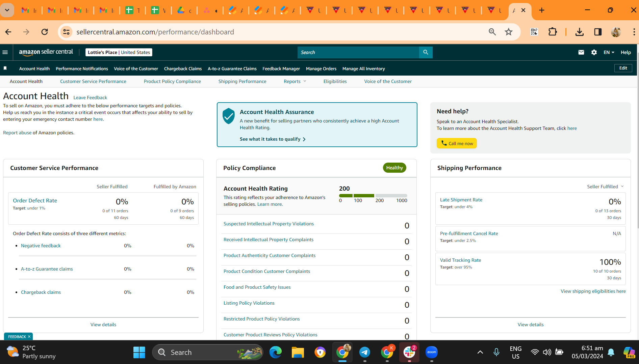Open the Leave Feedback link
This screenshot has height=364, width=639.
(x=90, y=97)
